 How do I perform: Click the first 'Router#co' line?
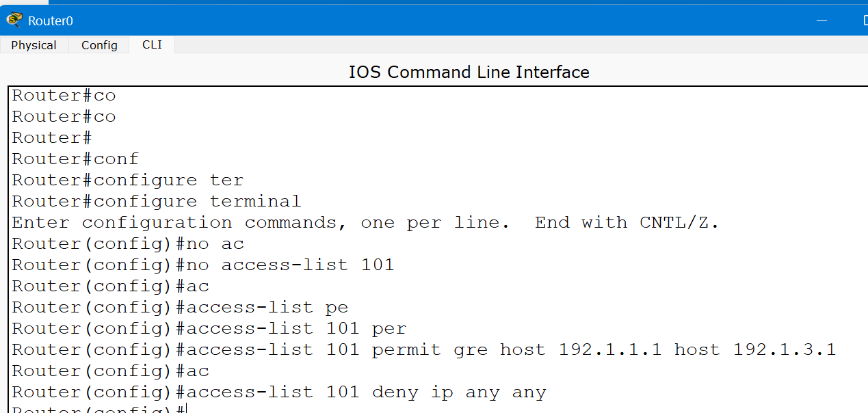point(64,96)
